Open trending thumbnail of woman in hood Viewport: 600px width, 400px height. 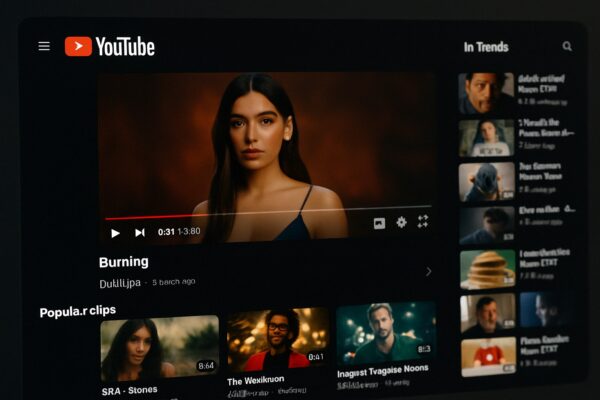[x=486, y=138]
